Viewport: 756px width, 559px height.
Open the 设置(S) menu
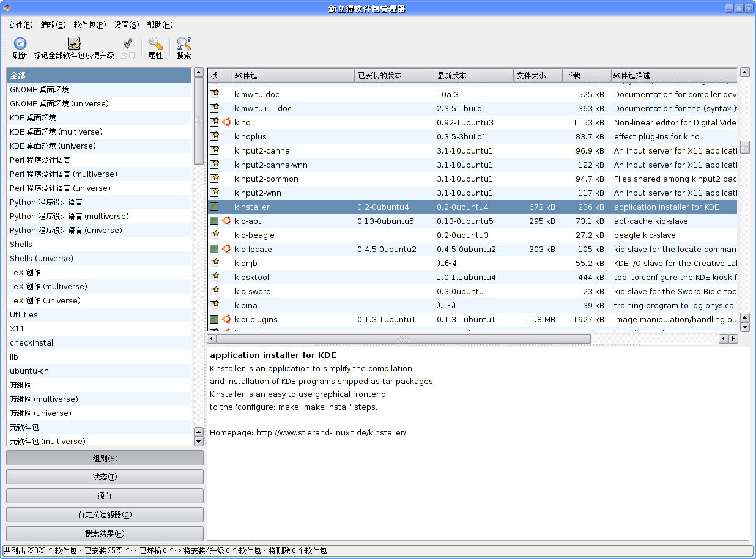[127, 25]
